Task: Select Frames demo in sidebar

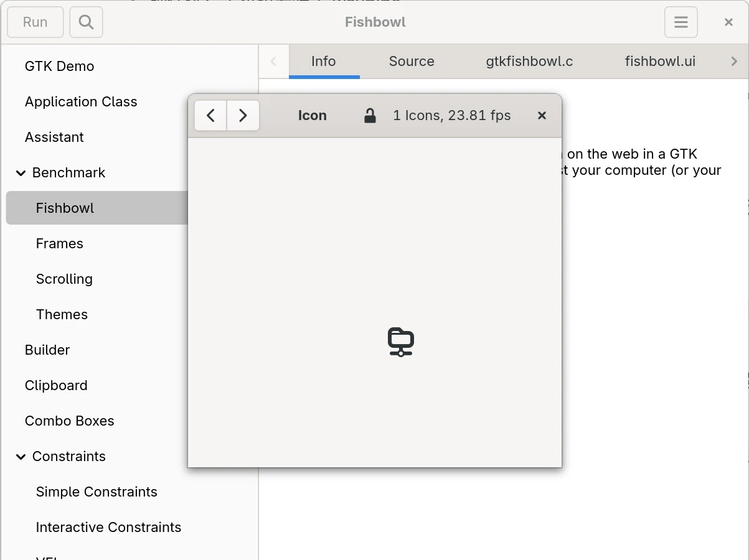Action: 60,244
